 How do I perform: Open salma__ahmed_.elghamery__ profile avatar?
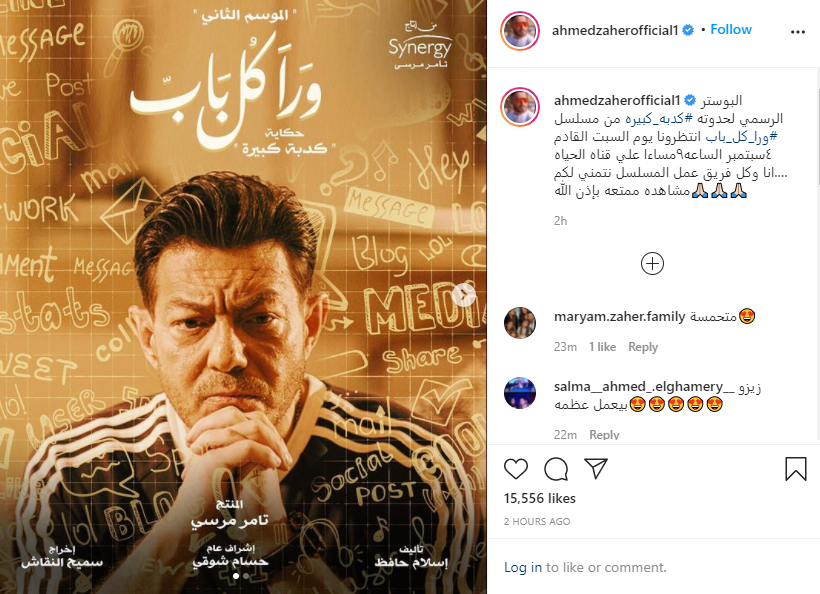click(x=520, y=393)
